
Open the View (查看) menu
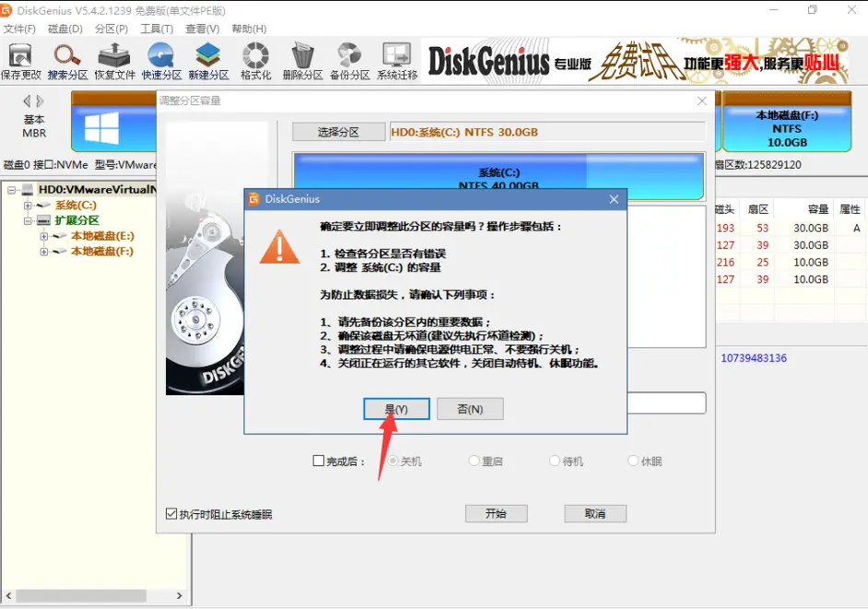point(203,29)
